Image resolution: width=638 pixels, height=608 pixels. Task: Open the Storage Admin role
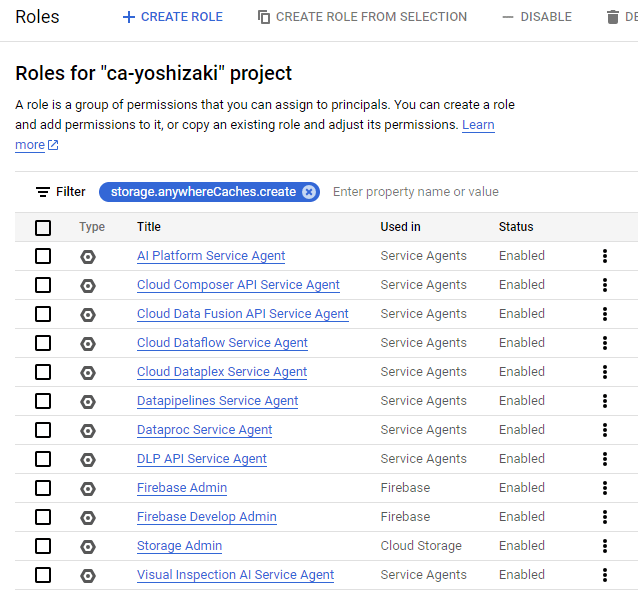179,546
